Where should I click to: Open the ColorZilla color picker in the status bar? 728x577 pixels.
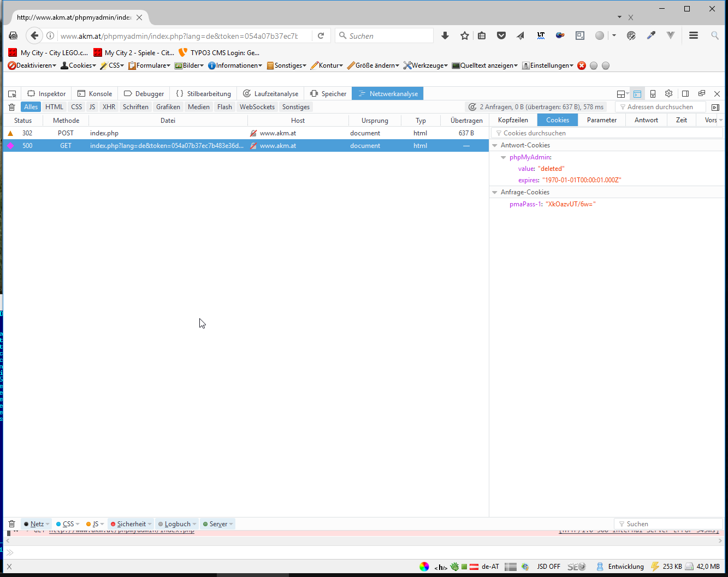point(424,567)
